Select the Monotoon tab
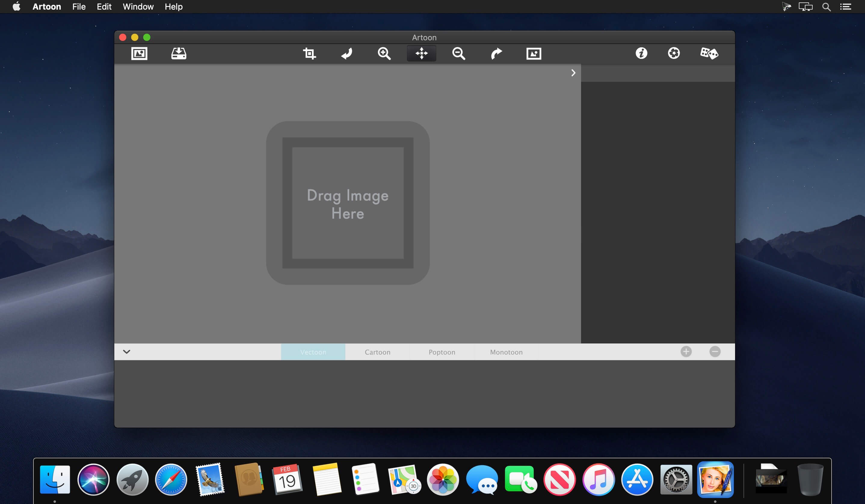Image resolution: width=865 pixels, height=504 pixels. 506,352
